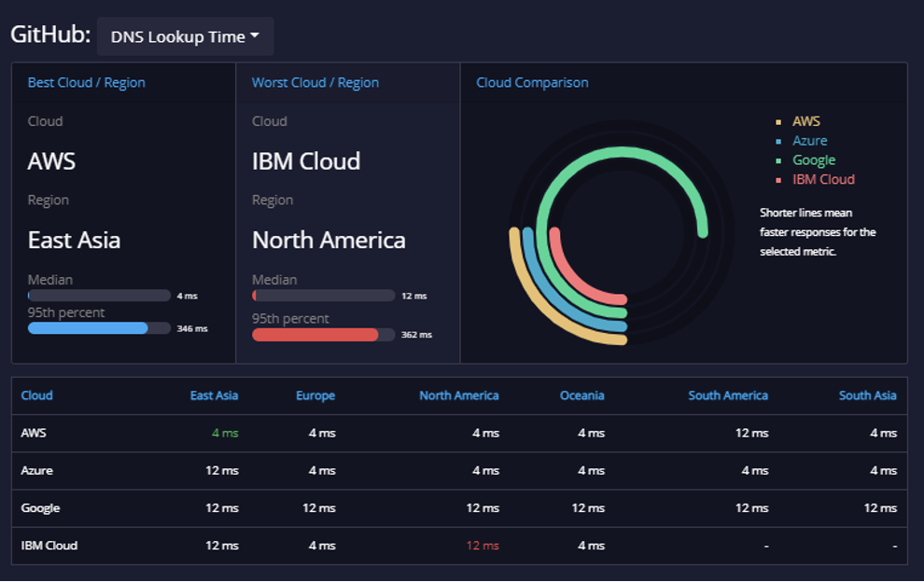Click the Google Europe 12 ms cell
Image resolution: width=924 pixels, height=582 pixels.
tap(319, 507)
